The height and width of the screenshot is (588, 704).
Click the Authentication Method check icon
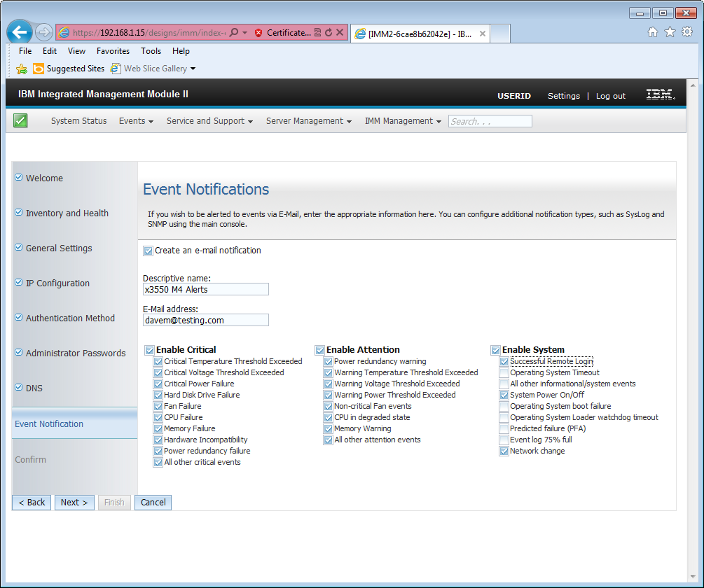(18, 317)
